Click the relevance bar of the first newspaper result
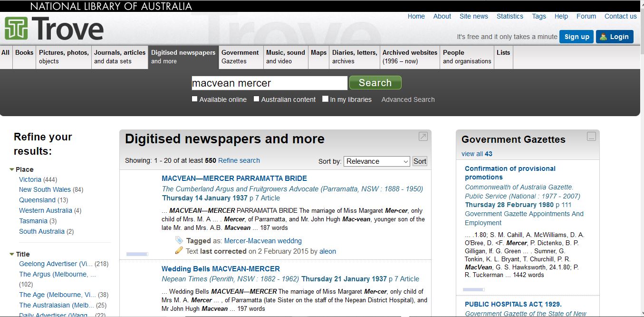 [x=137, y=254]
